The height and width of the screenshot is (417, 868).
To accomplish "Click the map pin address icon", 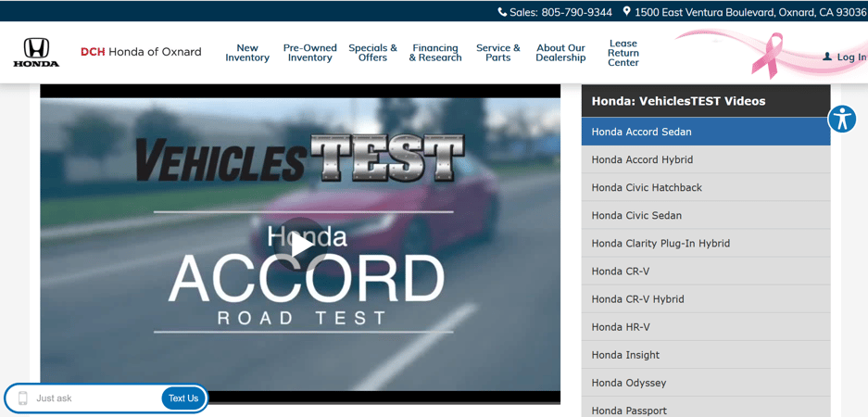I will [627, 12].
